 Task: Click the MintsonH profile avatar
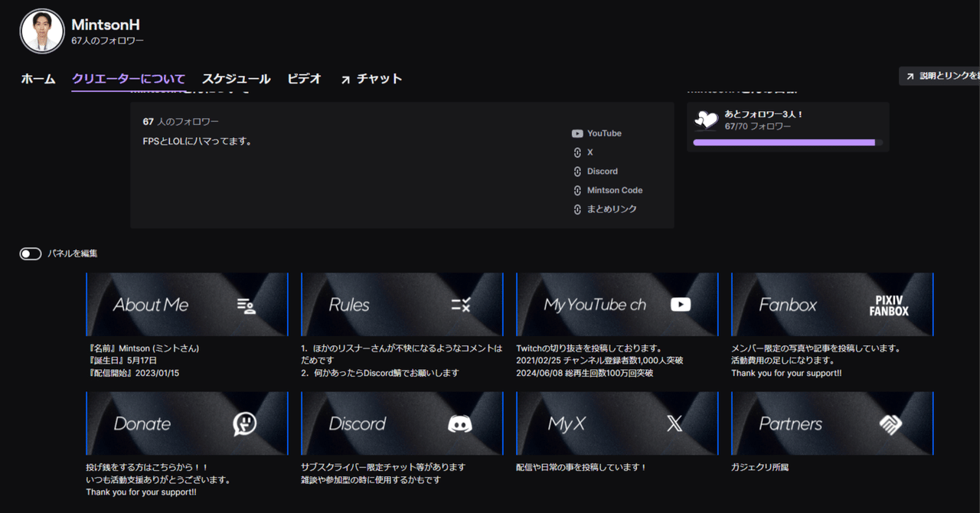[42, 31]
